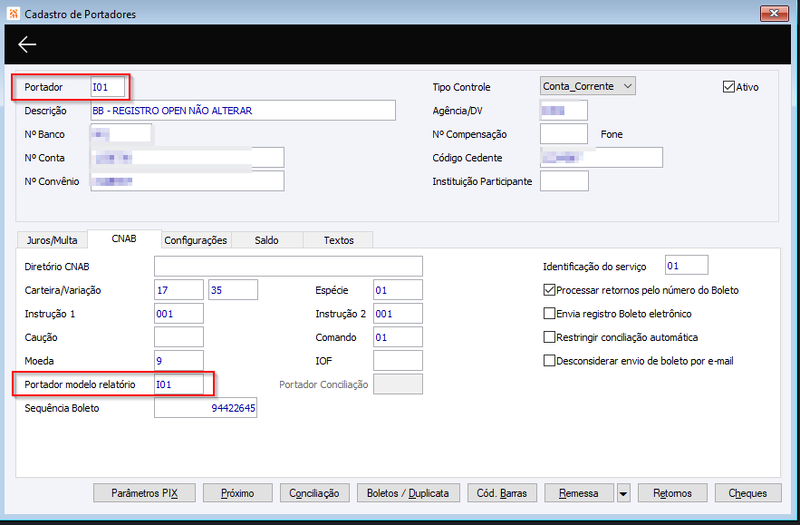
Task: Click the Nº Compensação field
Action: [564, 134]
